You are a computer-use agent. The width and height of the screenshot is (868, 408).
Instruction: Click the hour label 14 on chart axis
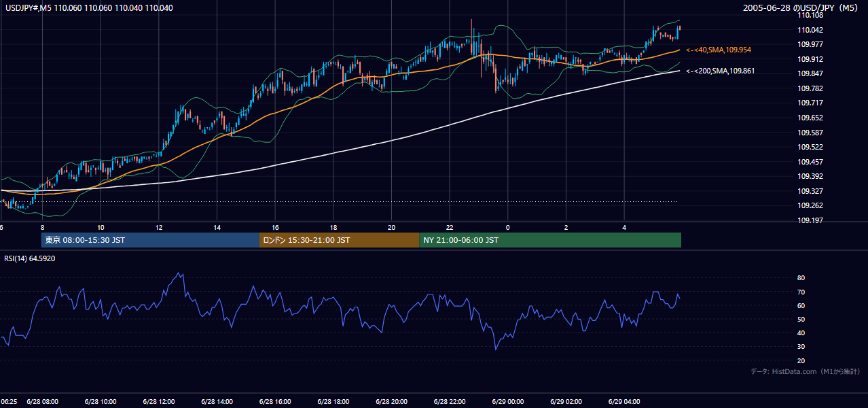217,227
